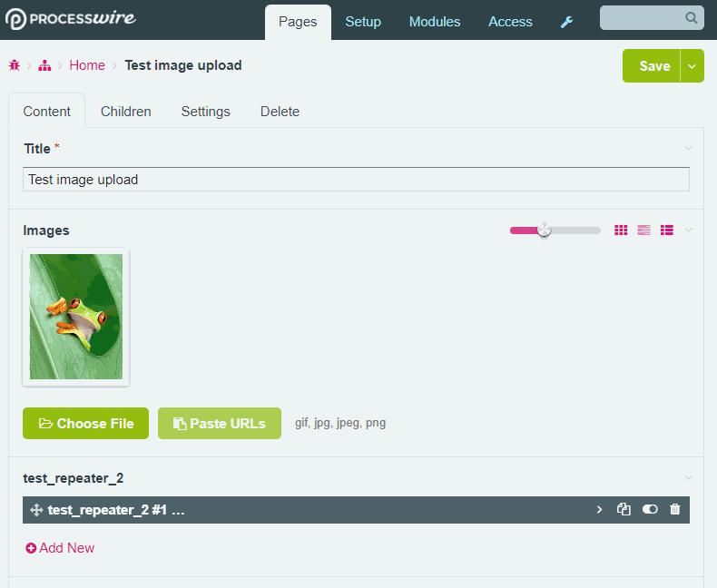
Task: Click the Title text input field
Action: 356,180
